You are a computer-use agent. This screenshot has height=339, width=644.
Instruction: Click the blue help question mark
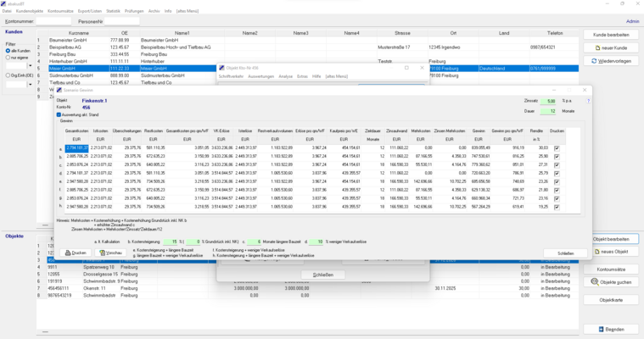point(588,101)
